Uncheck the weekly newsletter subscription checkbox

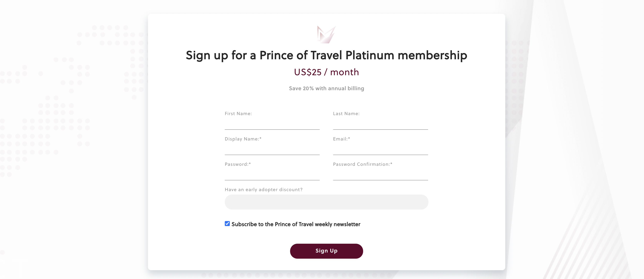pos(227,224)
